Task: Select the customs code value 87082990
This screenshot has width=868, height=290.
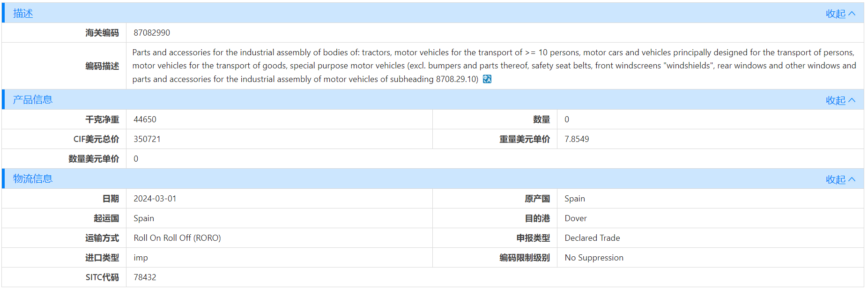Action: pyautogui.click(x=152, y=33)
